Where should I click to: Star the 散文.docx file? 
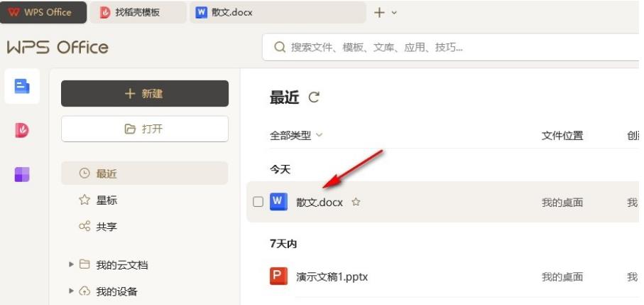pos(356,202)
